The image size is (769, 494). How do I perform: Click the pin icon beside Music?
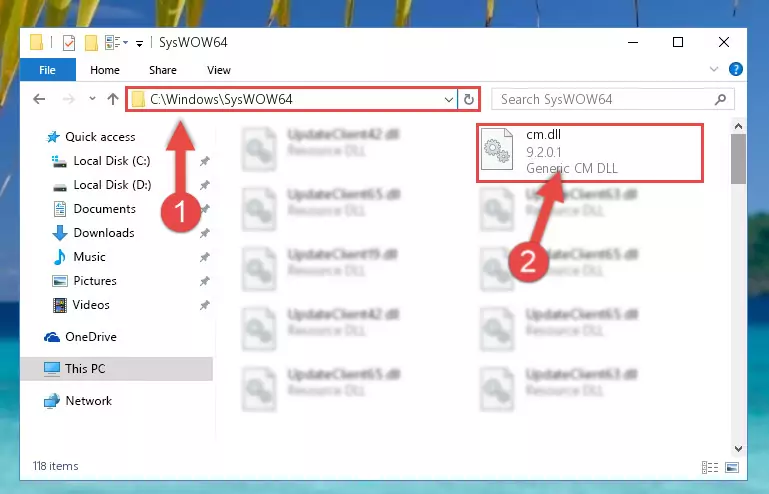(x=205, y=257)
